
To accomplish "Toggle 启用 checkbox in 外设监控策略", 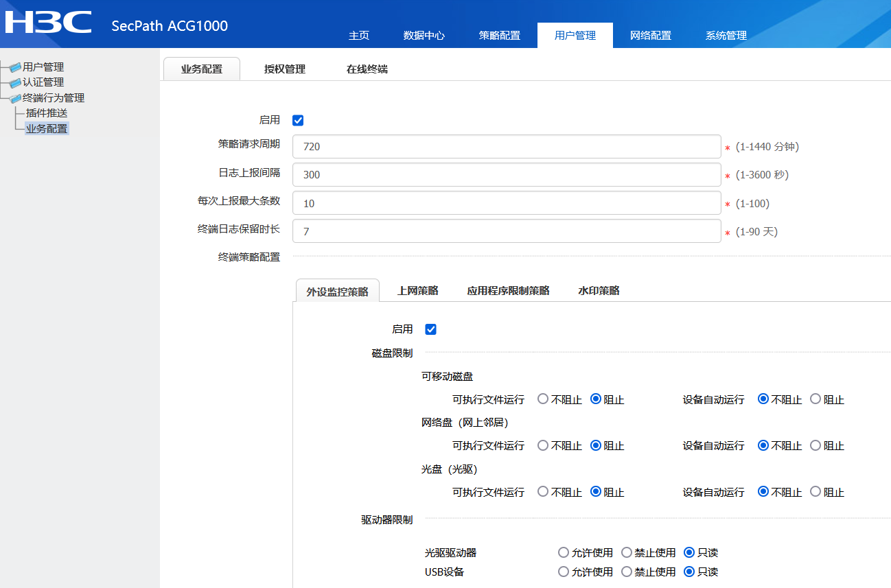I will tap(431, 329).
